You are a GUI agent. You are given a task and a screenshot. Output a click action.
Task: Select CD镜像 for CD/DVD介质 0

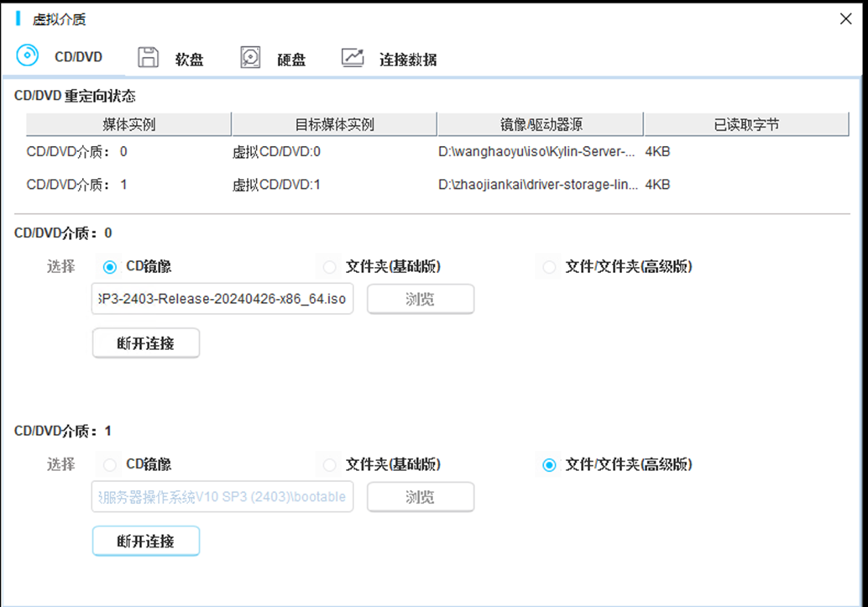110,267
